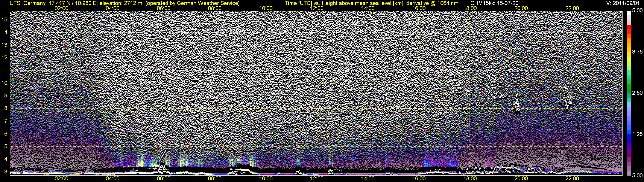Click the 04:00 label on the bottom time axis

click(x=112, y=179)
